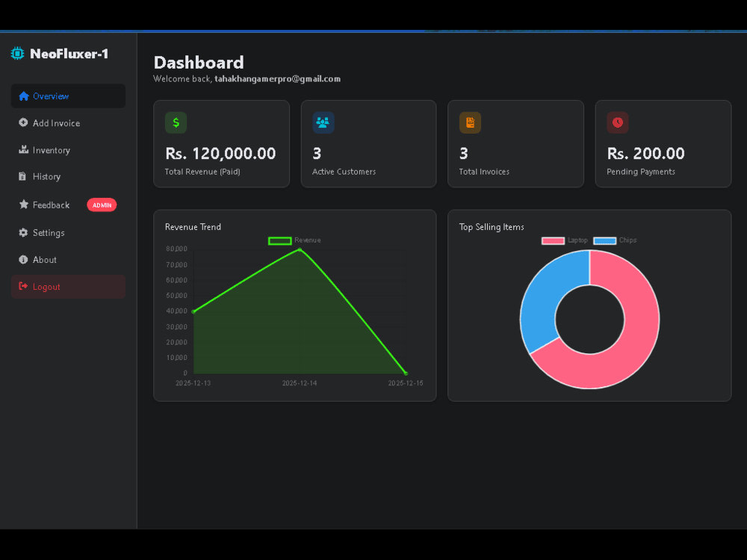Viewport: 747px width, 560px height.
Task: Click the 2025-12-14 peak data point
Action: (300, 249)
